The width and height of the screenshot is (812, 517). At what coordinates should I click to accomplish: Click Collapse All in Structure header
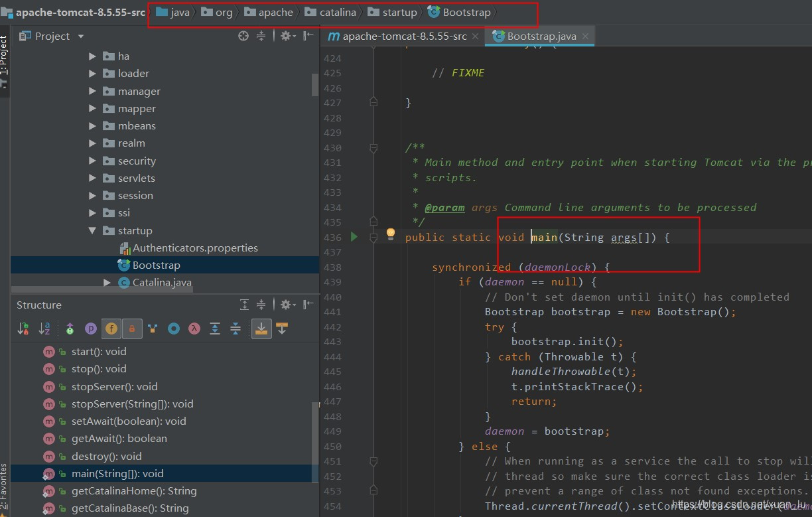pos(261,305)
